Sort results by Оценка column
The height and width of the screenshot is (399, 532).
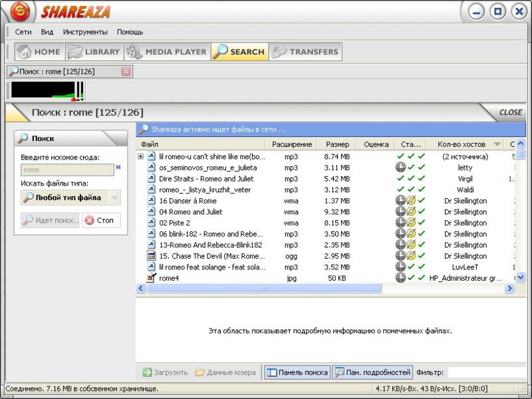click(376, 144)
